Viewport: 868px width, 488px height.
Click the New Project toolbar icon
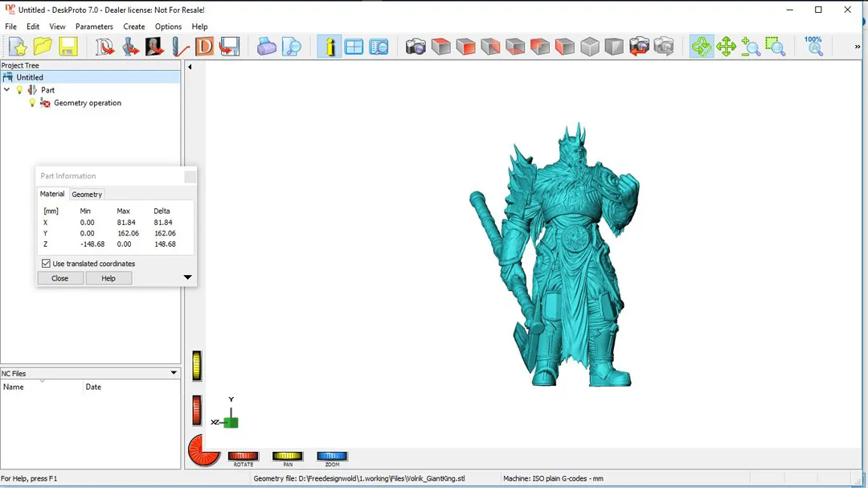pyautogui.click(x=18, y=47)
